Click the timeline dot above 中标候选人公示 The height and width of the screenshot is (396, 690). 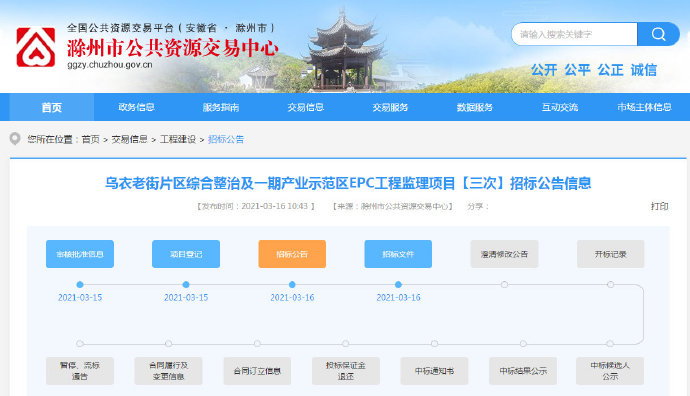[610, 343]
